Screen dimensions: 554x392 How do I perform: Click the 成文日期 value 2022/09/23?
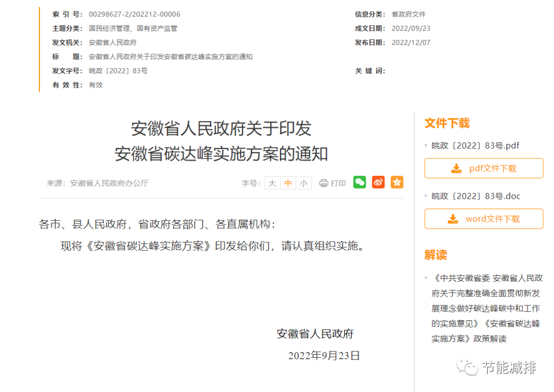(x=411, y=29)
